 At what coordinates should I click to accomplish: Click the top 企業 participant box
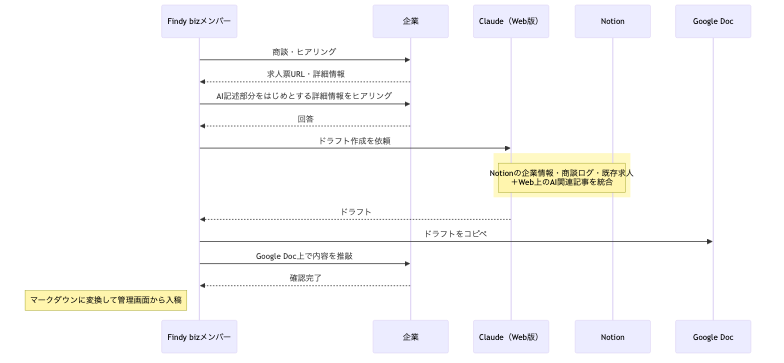pos(410,22)
